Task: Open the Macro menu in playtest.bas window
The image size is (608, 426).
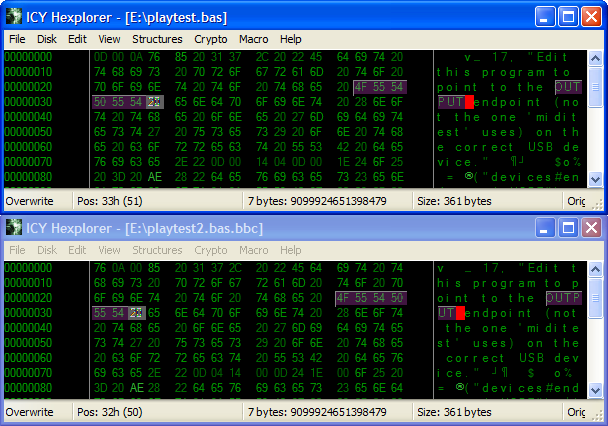Action: 253,39
